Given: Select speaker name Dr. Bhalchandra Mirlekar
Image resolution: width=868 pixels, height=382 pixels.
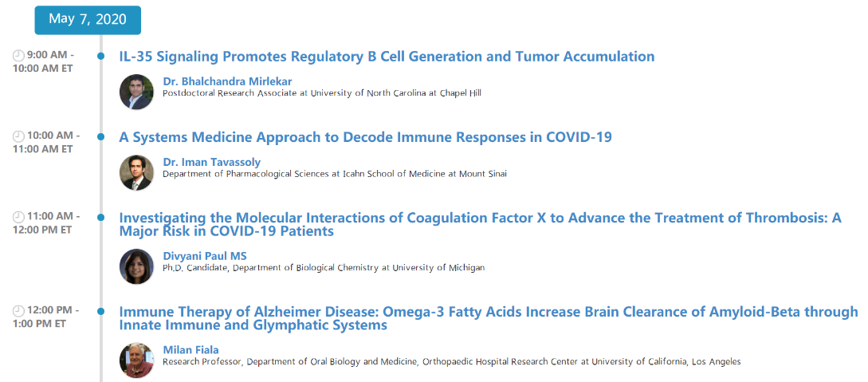Looking at the screenshot, I should (216, 81).
